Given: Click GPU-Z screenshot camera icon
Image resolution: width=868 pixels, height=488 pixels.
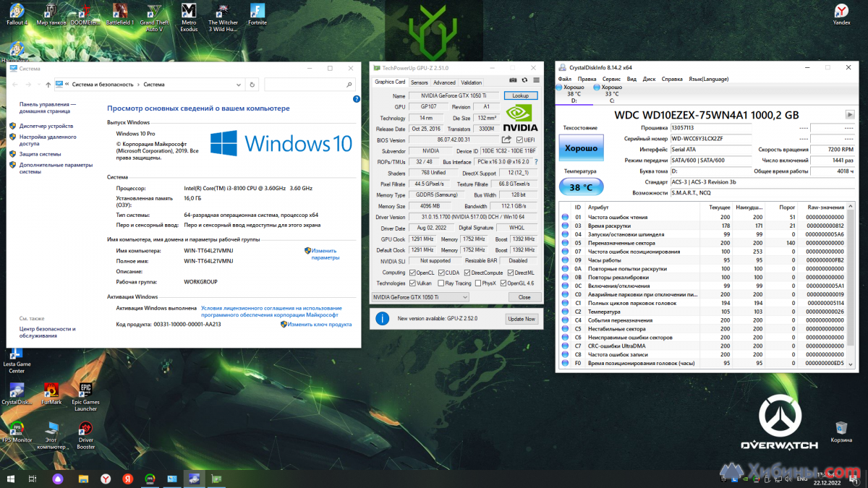Looking at the screenshot, I should [x=514, y=80].
